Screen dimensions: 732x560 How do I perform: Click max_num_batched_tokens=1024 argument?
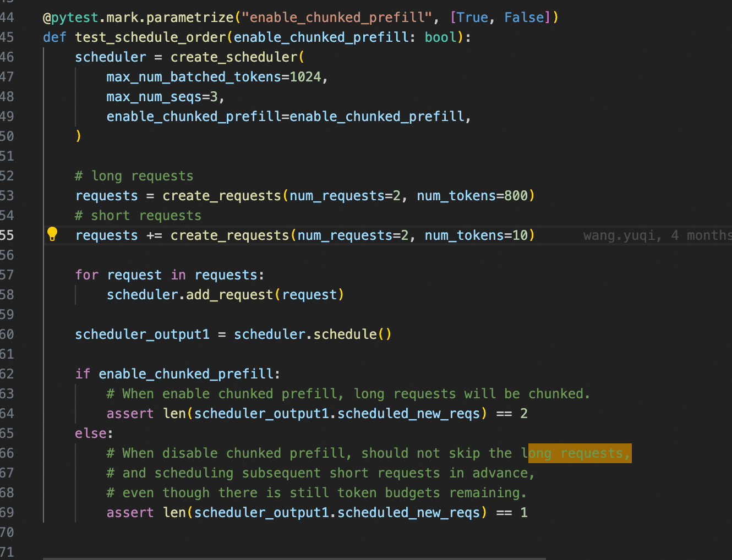[214, 77]
